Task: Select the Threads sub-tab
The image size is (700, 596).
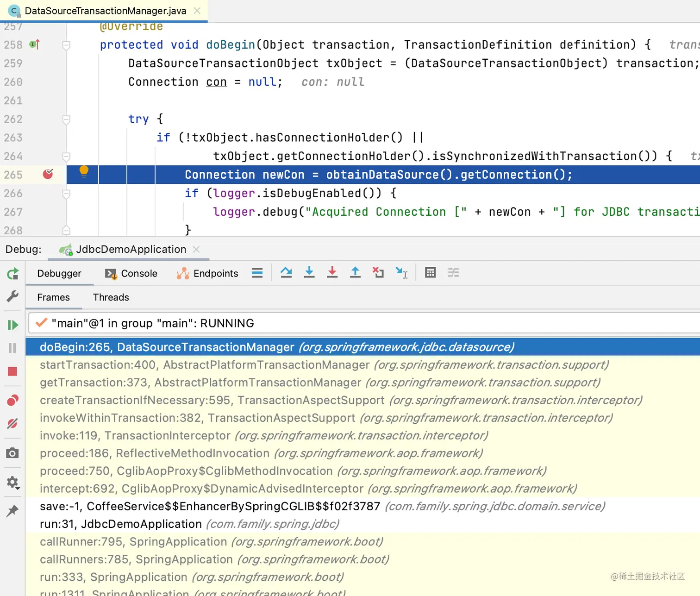Action: [111, 297]
